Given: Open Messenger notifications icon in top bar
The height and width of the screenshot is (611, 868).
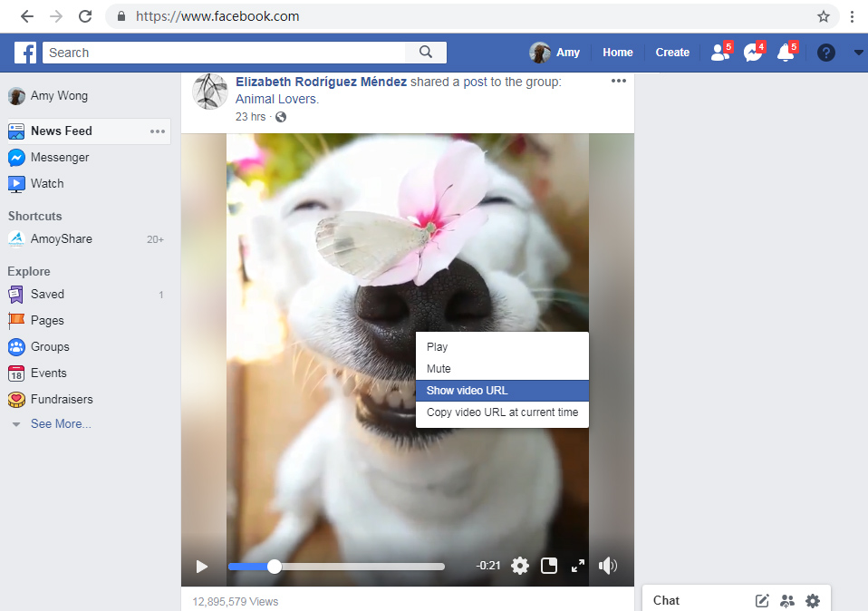Looking at the screenshot, I should [x=754, y=52].
